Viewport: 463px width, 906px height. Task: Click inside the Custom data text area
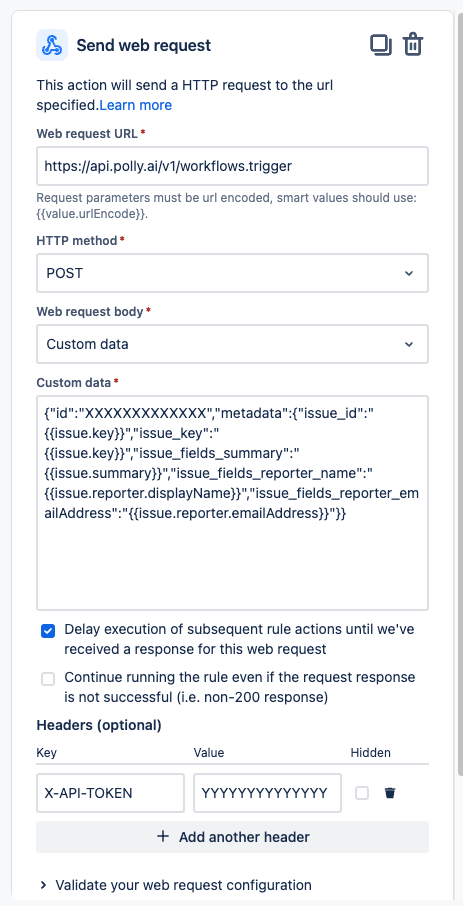click(x=232, y=503)
